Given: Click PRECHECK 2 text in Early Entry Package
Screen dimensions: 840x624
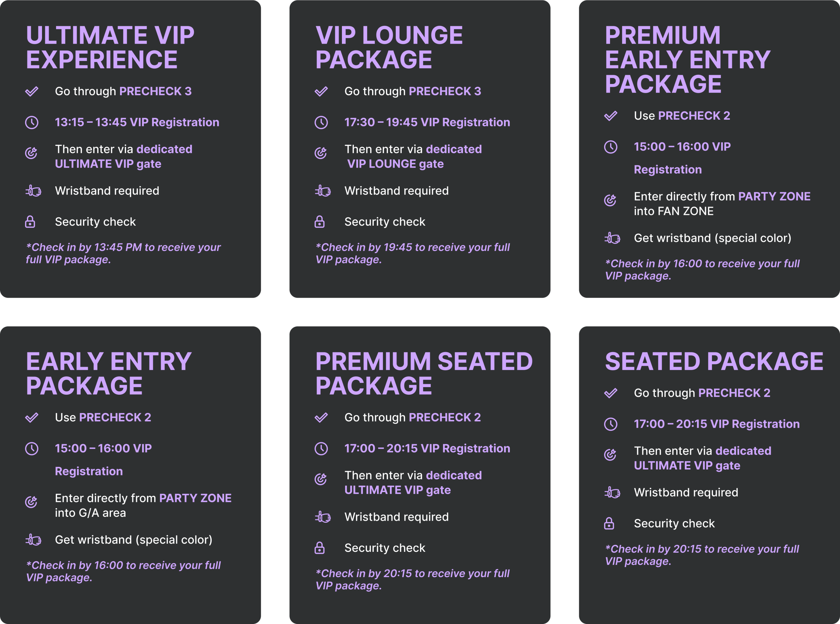Looking at the screenshot, I should click(x=115, y=417).
